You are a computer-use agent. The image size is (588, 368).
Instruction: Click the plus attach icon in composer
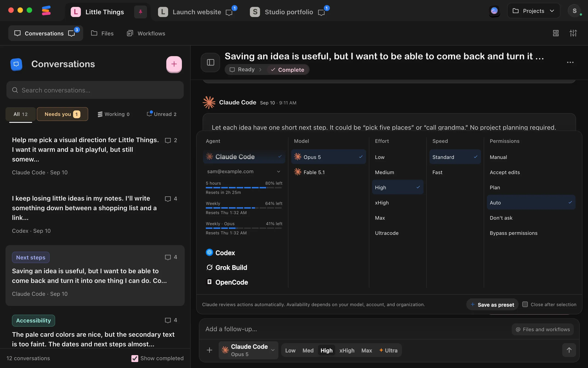(209, 350)
